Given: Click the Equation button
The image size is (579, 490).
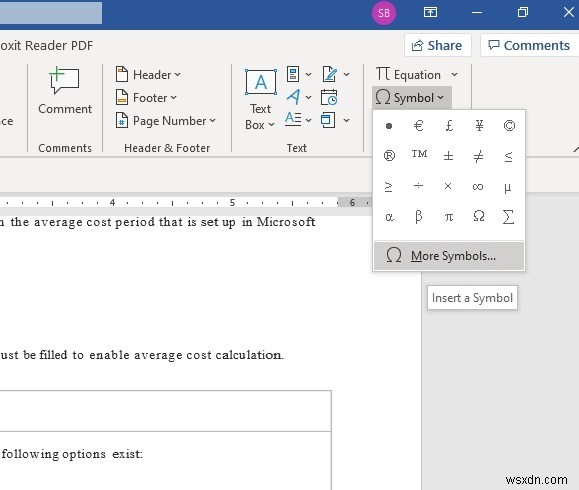Looking at the screenshot, I should (x=408, y=75).
